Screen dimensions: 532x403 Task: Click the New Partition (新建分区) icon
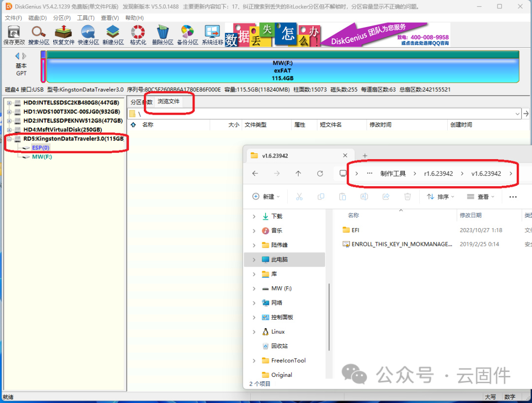click(x=113, y=35)
